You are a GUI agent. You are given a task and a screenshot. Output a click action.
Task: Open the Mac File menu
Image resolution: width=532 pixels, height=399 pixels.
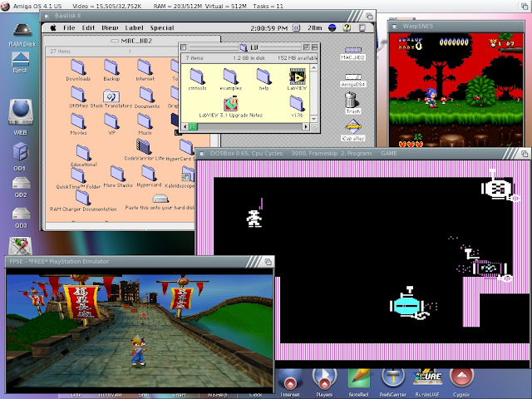pyautogui.click(x=69, y=27)
